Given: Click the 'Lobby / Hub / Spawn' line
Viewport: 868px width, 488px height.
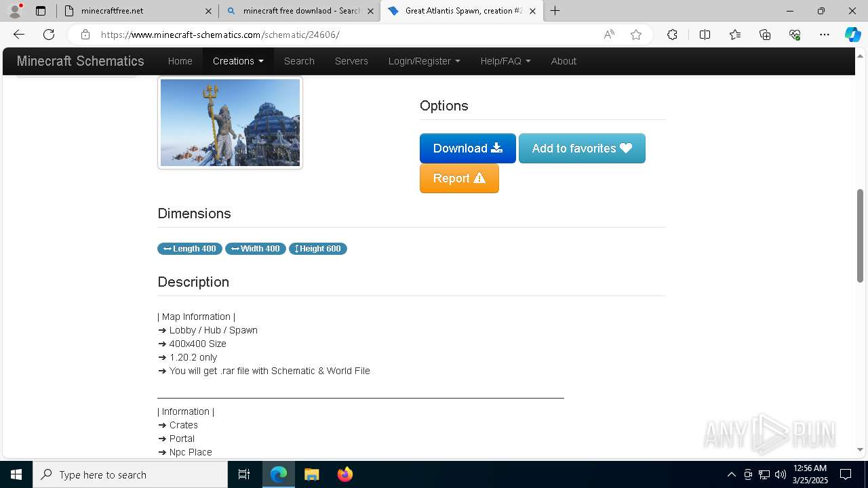Looking at the screenshot, I should 208,330.
